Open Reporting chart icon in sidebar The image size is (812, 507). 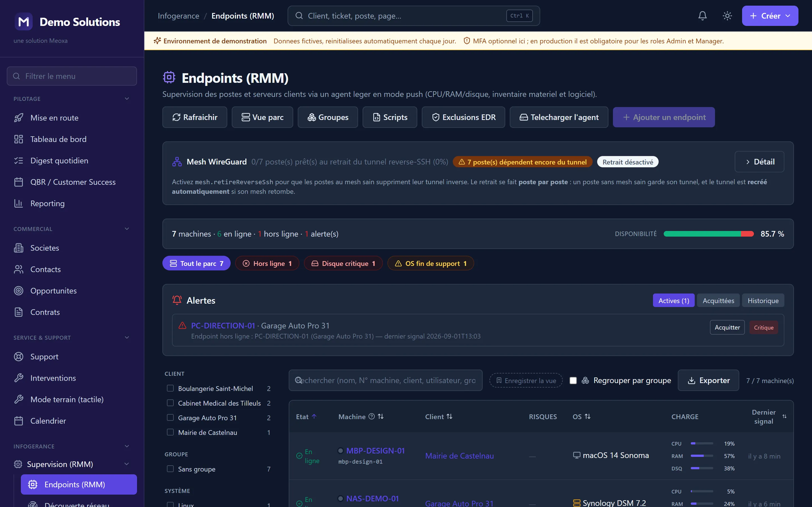tap(19, 203)
